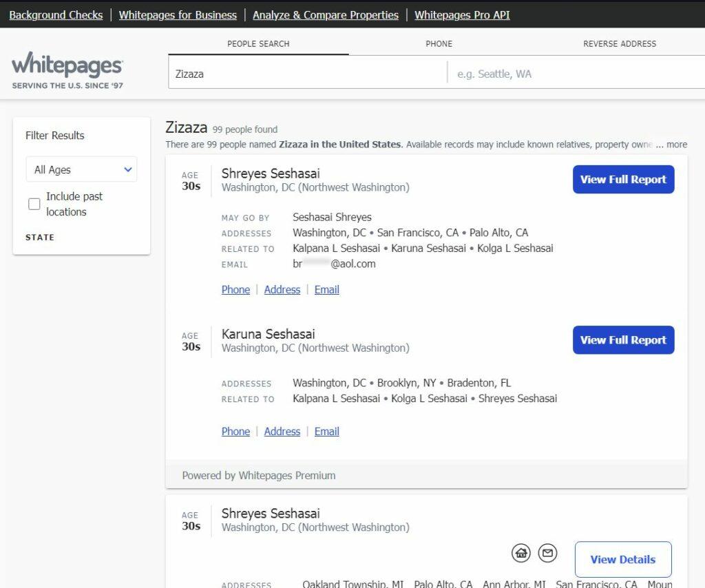Switch to the Reverse Address tab
Screen dimensions: 705x588
[620, 43]
